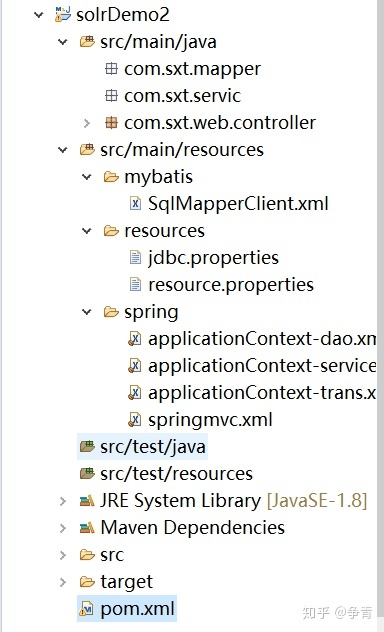Expand the target folder node
This screenshot has width=384, height=632.
pyautogui.click(x=62, y=582)
